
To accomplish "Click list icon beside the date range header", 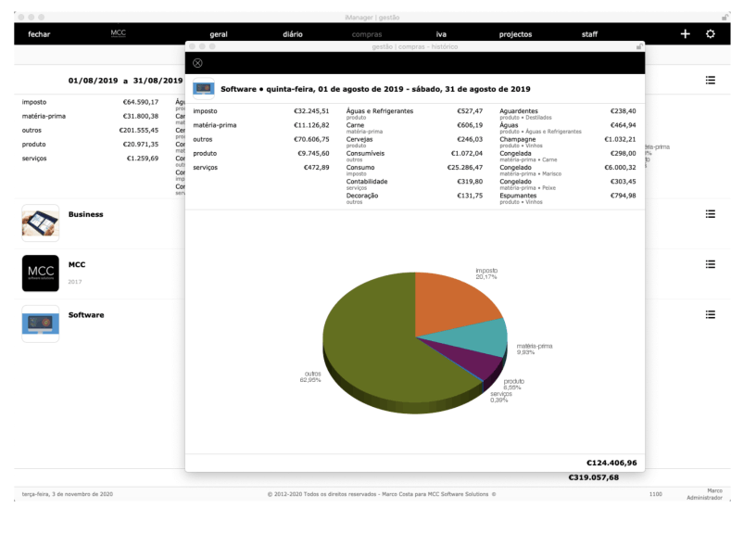I will pos(711,81).
